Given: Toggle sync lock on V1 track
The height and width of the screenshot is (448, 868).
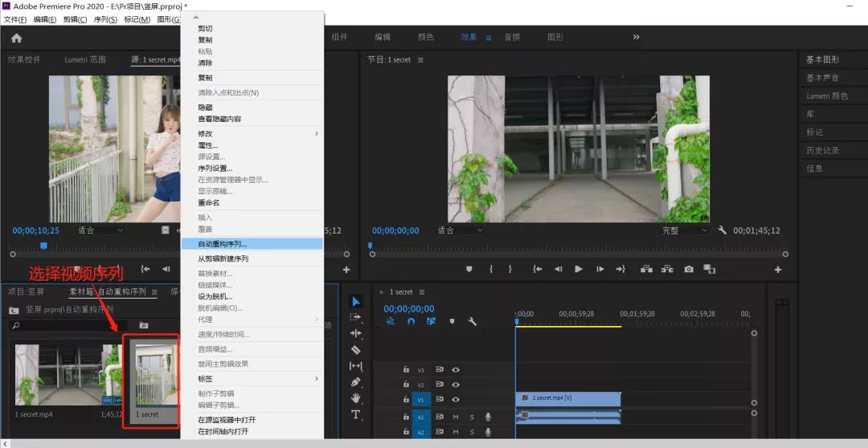Looking at the screenshot, I should 440,399.
